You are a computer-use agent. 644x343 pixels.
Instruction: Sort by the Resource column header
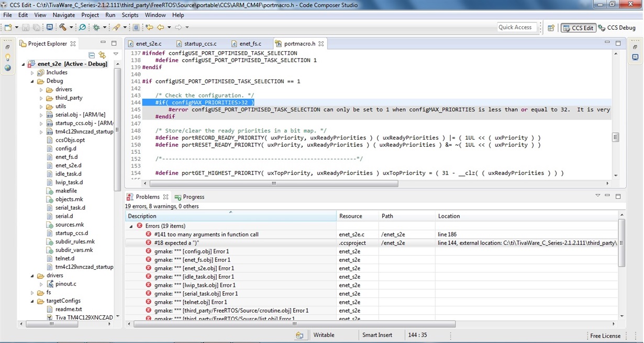358,216
